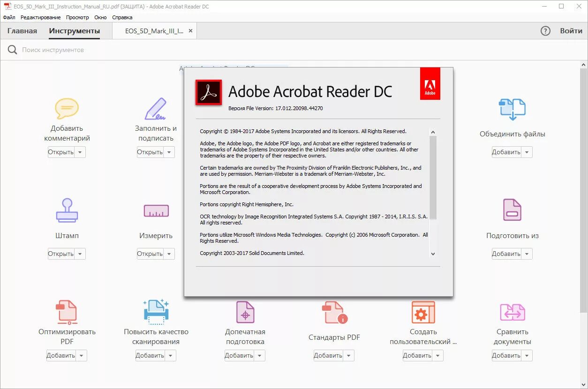Click the red Adobe badge in About dialog

click(430, 83)
